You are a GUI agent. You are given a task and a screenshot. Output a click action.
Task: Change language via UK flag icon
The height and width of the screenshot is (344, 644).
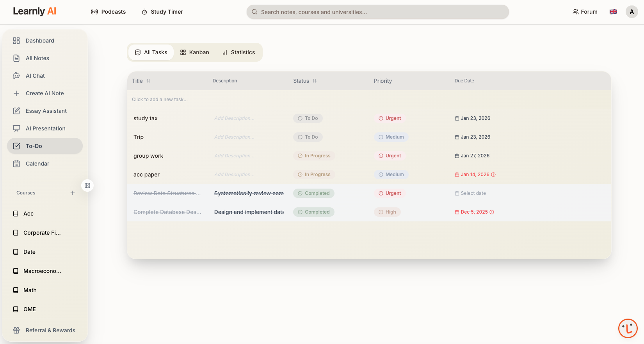click(613, 12)
